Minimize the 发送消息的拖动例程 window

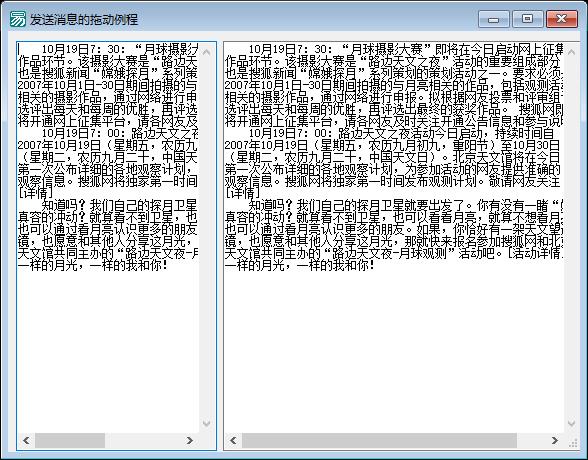click(x=494, y=19)
